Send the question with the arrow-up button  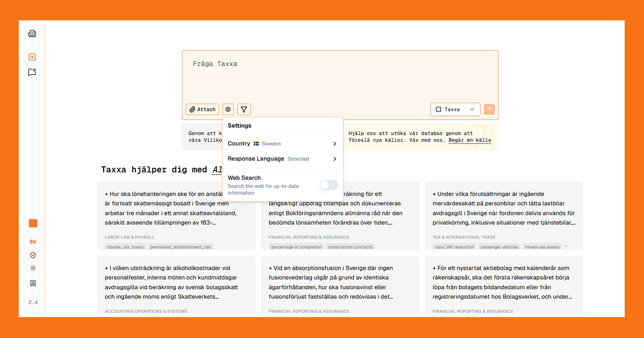point(489,109)
